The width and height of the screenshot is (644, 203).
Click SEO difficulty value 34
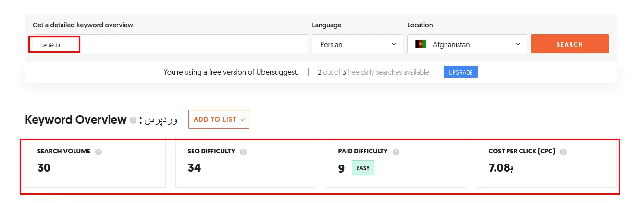[x=194, y=168]
